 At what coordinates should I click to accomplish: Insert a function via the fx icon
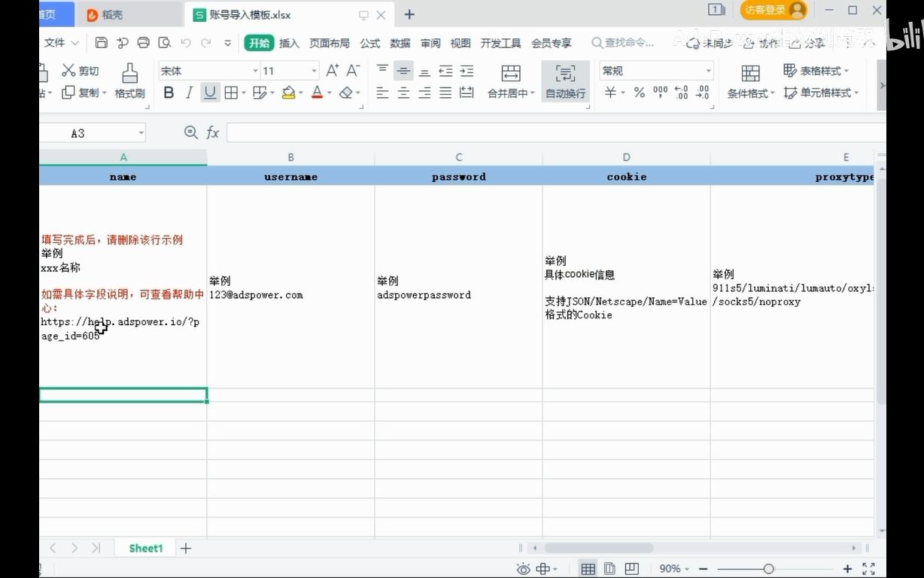(x=213, y=132)
